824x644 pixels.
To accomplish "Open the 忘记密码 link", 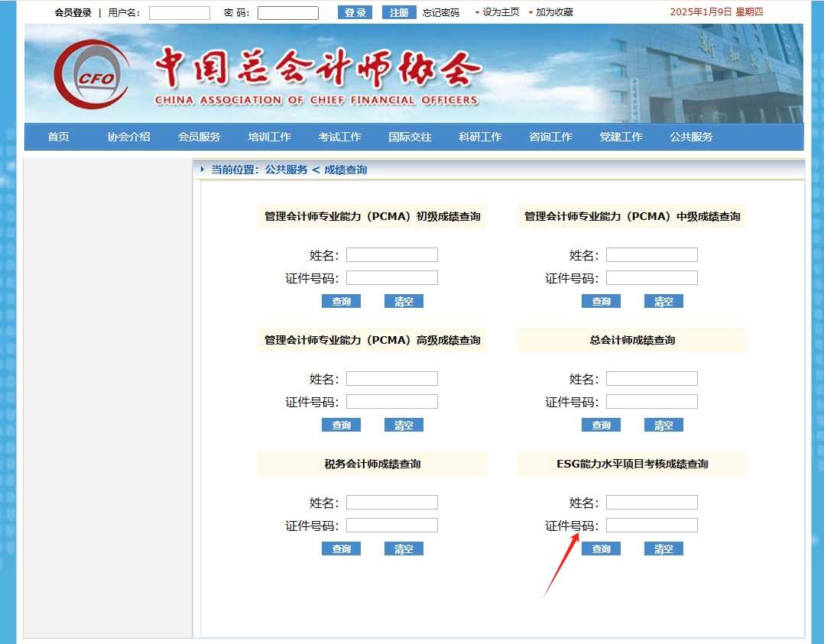I will pos(441,12).
